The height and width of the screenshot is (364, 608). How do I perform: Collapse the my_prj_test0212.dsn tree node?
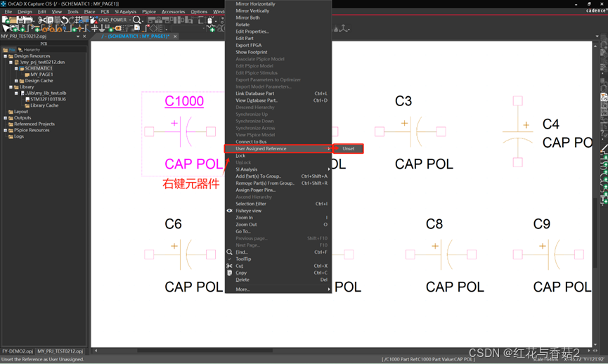tap(11, 62)
